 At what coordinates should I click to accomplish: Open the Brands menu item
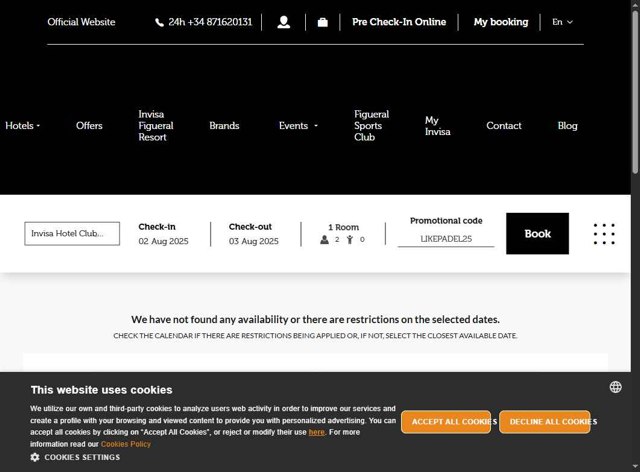point(224,126)
